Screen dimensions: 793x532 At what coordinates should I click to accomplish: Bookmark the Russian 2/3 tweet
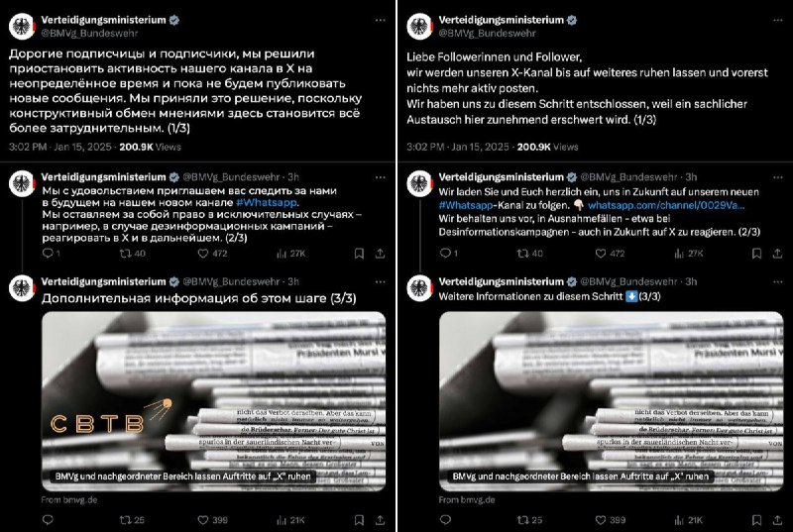(x=359, y=254)
